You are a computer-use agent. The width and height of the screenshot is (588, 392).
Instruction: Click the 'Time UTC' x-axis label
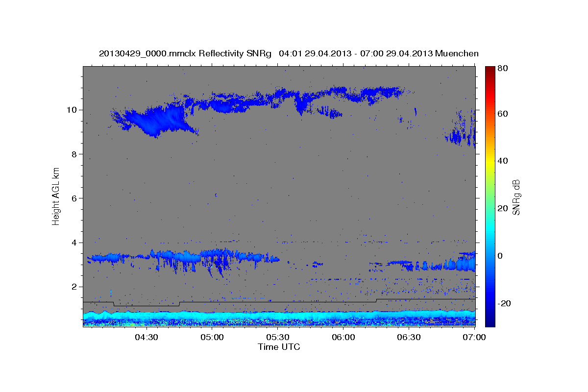279,347
